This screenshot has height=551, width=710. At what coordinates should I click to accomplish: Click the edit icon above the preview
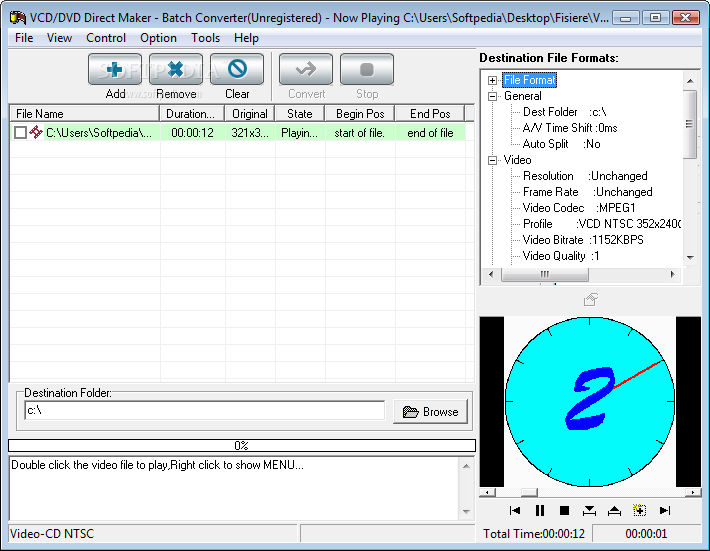(x=590, y=299)
